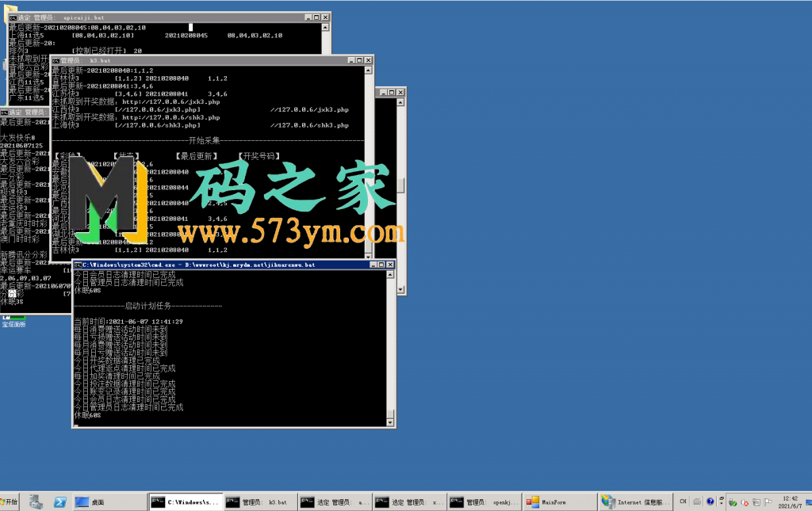
Task: Maximize the jihuarenwu.bat cmd window
Action: [381, 265]
